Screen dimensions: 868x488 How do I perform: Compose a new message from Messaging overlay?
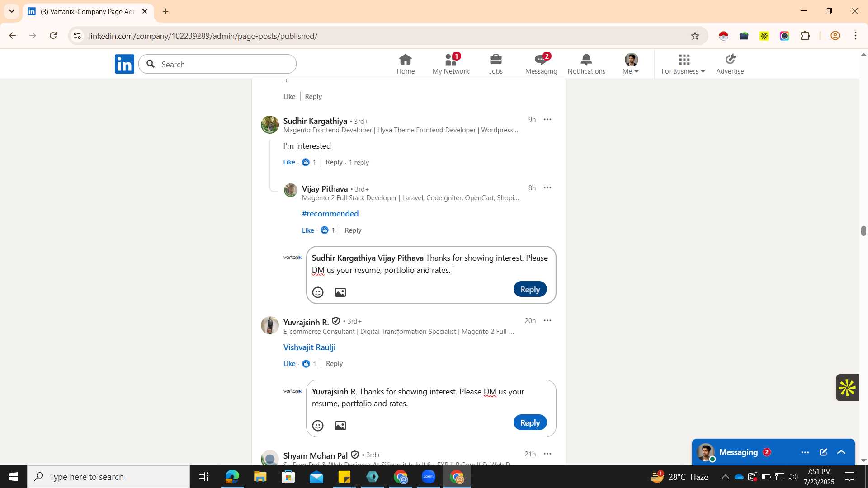coord(823,452)
